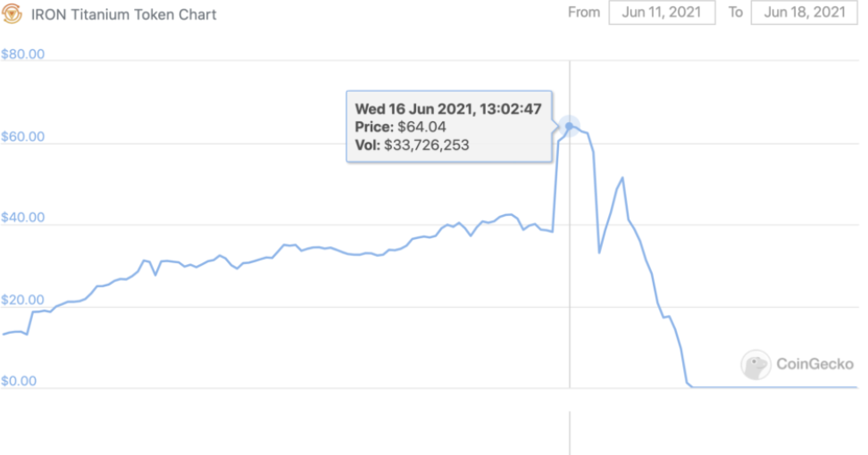
Task: Click the chart line start near $13
Action: (4, 334)
